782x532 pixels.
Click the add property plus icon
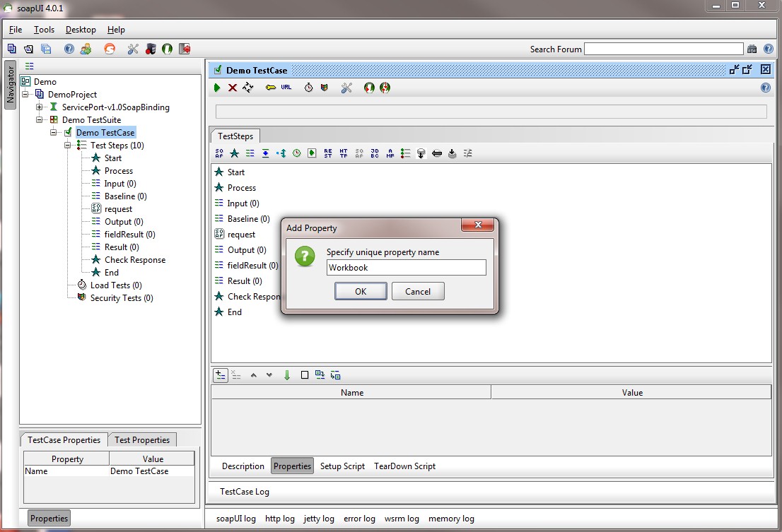pos(221,375)
